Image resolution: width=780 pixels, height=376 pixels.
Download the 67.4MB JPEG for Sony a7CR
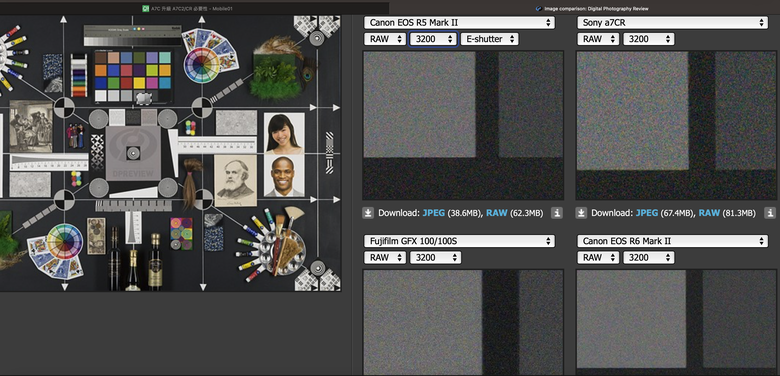tap(647, 213)
